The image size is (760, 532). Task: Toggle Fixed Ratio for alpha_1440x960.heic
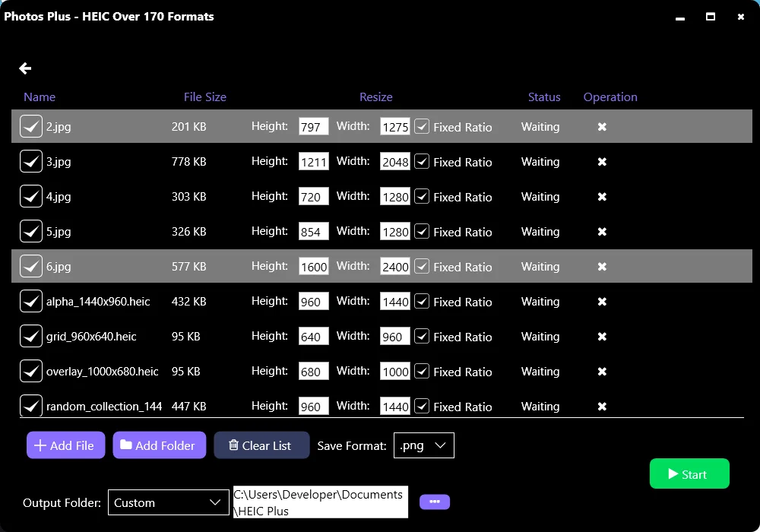[422, 301]
